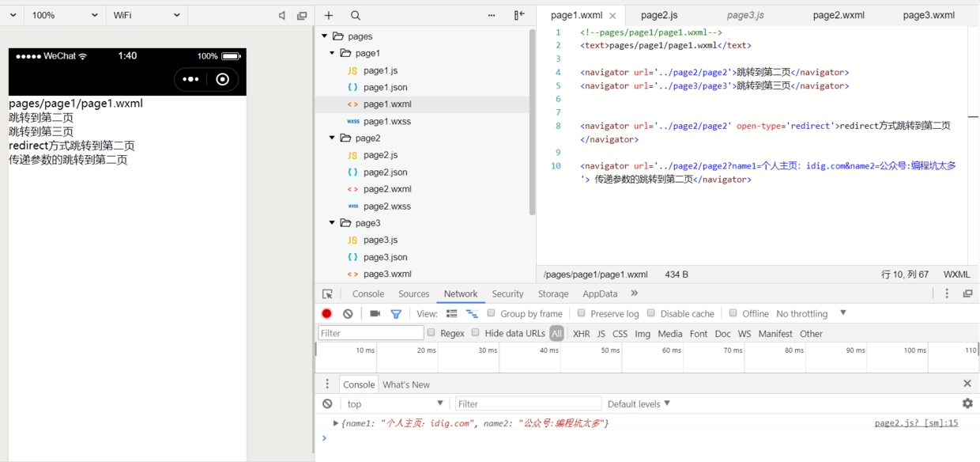The image size is (980, 462).
Task: Clear the network log
Action: (348, 313)
